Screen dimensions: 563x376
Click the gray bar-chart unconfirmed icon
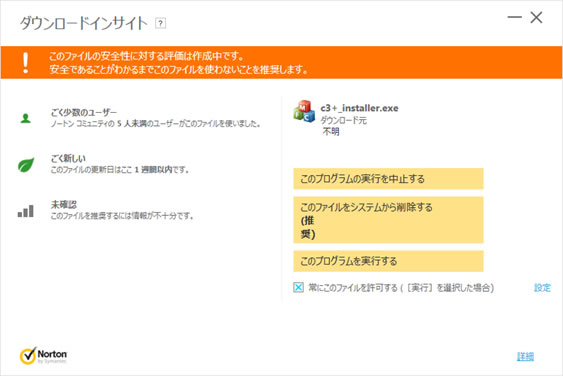(x=26, y=211)
